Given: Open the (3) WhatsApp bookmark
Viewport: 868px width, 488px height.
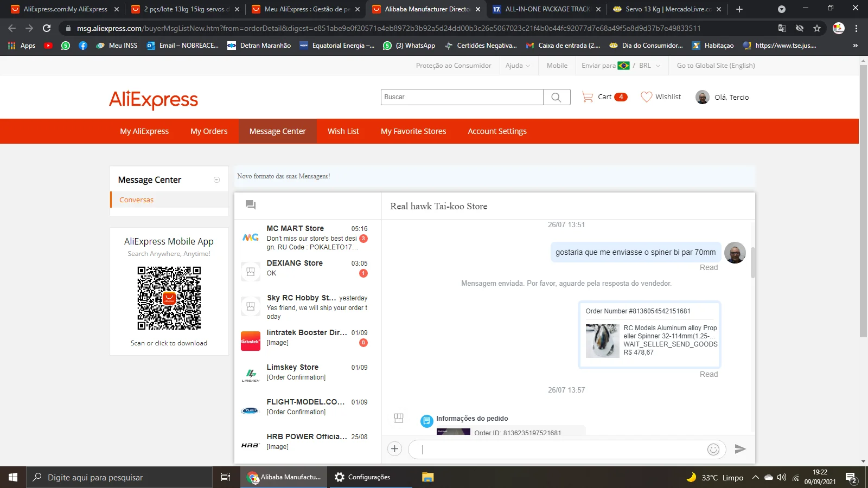Looking at the screenshot, I should tap(409, 46).
